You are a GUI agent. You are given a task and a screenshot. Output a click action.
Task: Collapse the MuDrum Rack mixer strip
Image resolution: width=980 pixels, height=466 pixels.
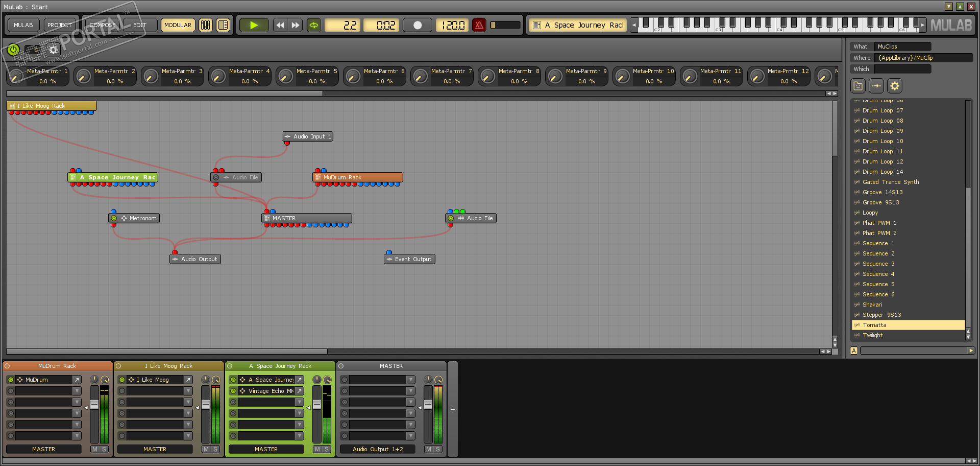(7, 366)
